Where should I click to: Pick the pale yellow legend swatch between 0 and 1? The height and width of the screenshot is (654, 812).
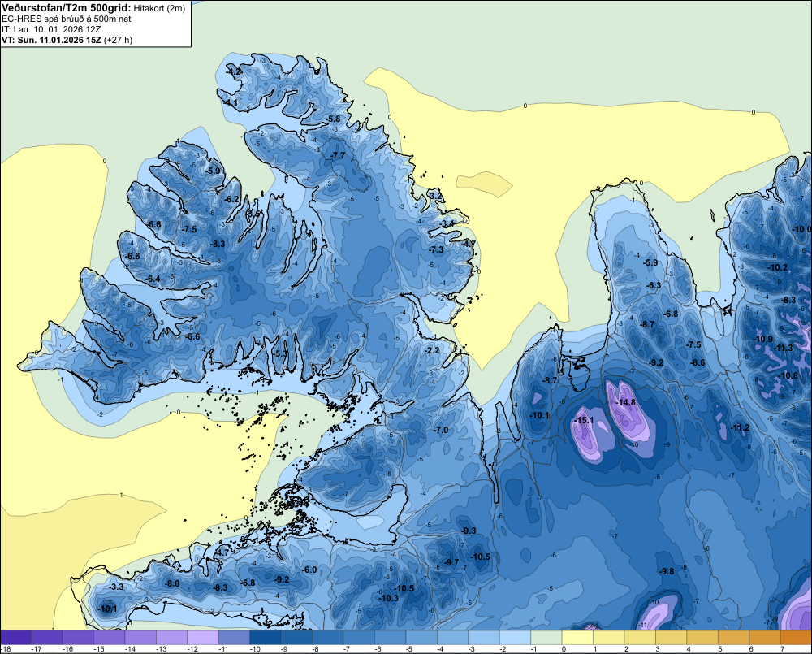click(x=577, y=637)
